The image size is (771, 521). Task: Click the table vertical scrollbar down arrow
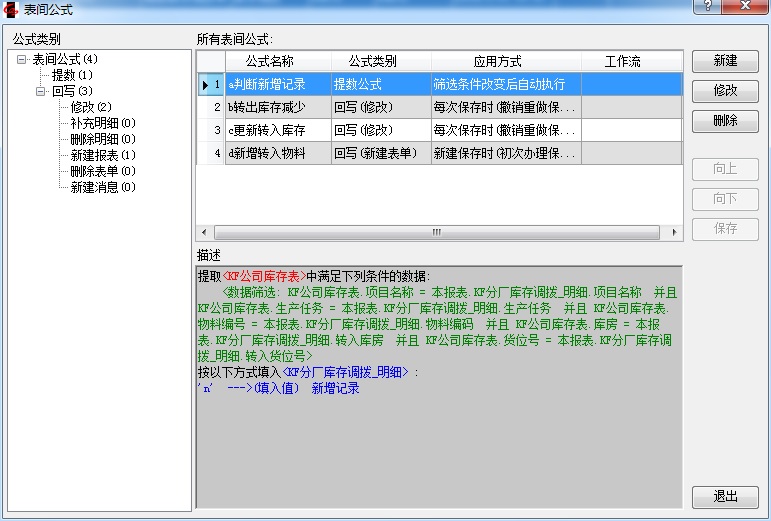tap(675, 218)
